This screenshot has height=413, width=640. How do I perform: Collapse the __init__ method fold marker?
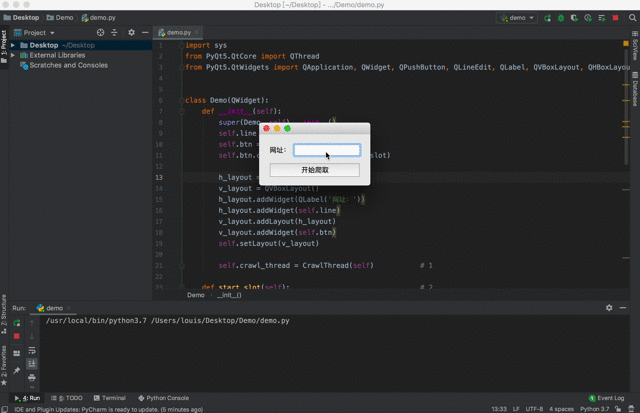point(182,111)
